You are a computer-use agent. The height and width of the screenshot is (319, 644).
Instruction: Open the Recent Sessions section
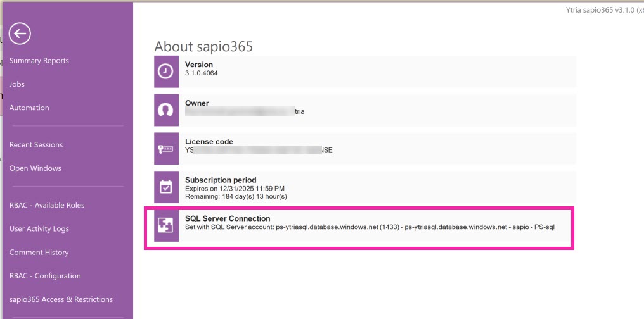pyautogui.click(x=36, y=145)
